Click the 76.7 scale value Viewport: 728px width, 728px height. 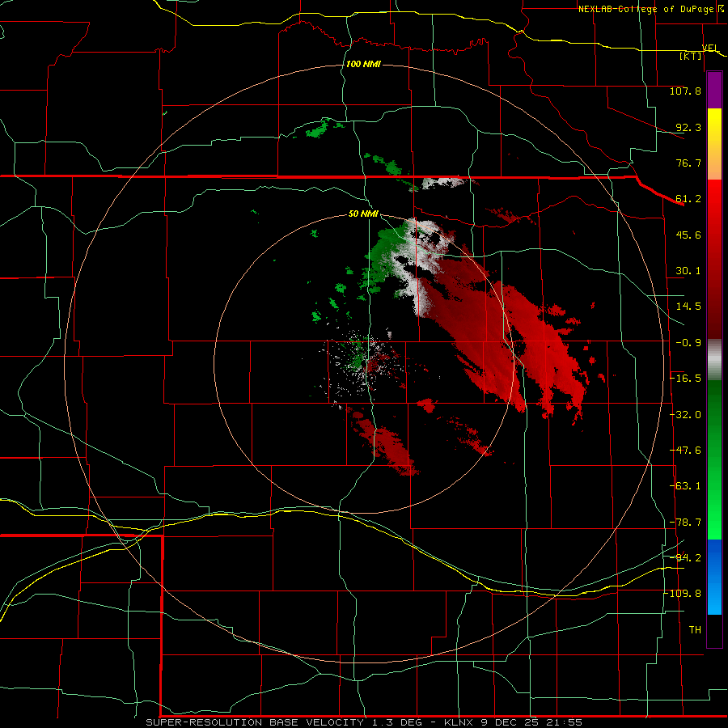click(x=688, y=163)
